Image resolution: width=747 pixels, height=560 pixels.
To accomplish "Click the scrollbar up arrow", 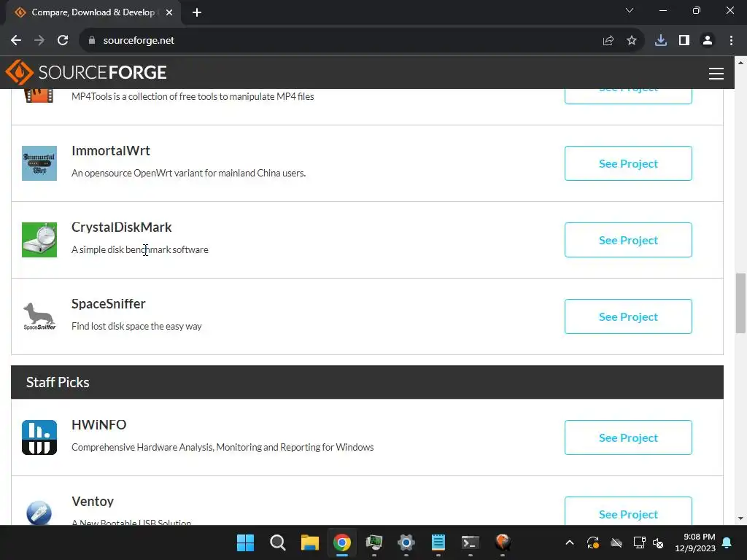I will [x=740, y=62].
